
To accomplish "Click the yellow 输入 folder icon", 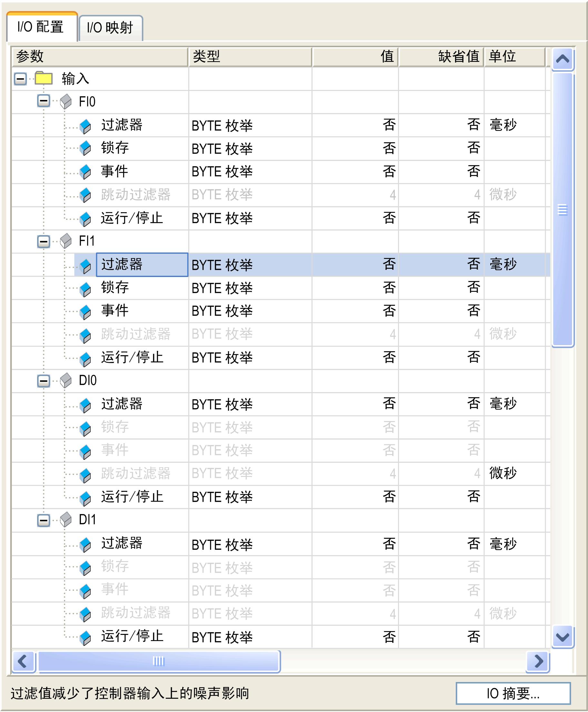I will click(x=43, y=78).
